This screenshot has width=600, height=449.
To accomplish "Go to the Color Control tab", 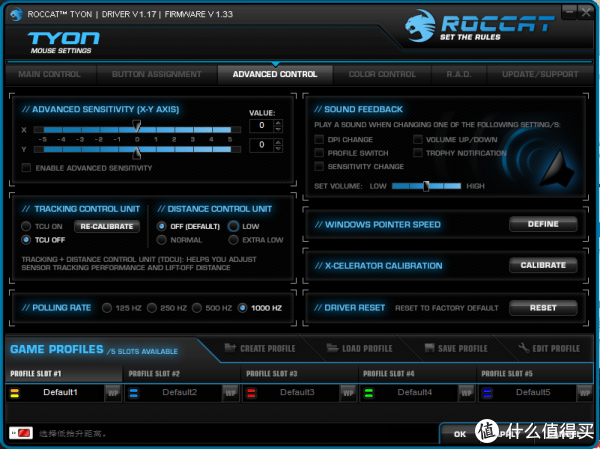I will (x=382, y=74).
